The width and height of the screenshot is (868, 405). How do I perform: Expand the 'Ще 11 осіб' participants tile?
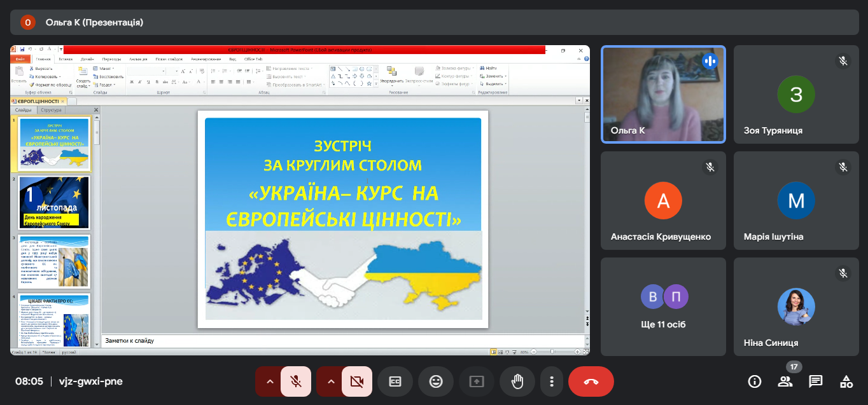663,306
